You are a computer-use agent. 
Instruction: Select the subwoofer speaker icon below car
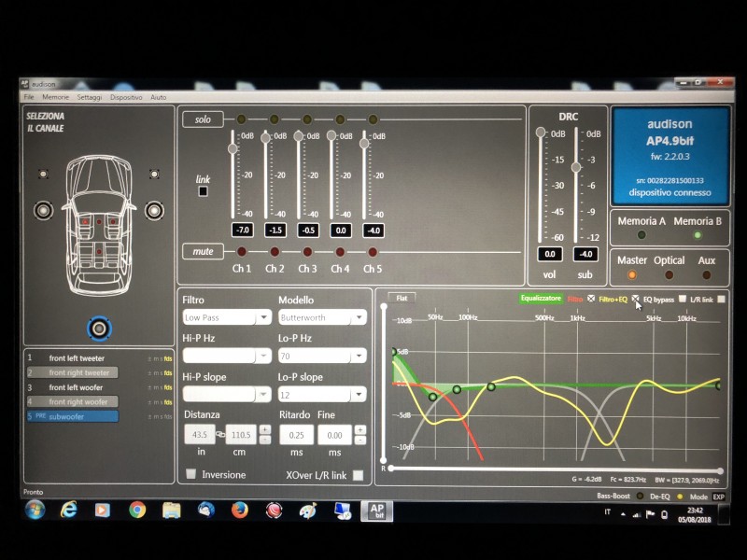click(99, 329)
